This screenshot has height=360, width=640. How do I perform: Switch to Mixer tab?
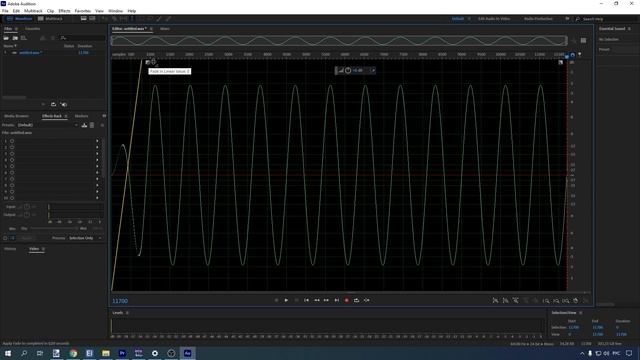coord(164,29)
